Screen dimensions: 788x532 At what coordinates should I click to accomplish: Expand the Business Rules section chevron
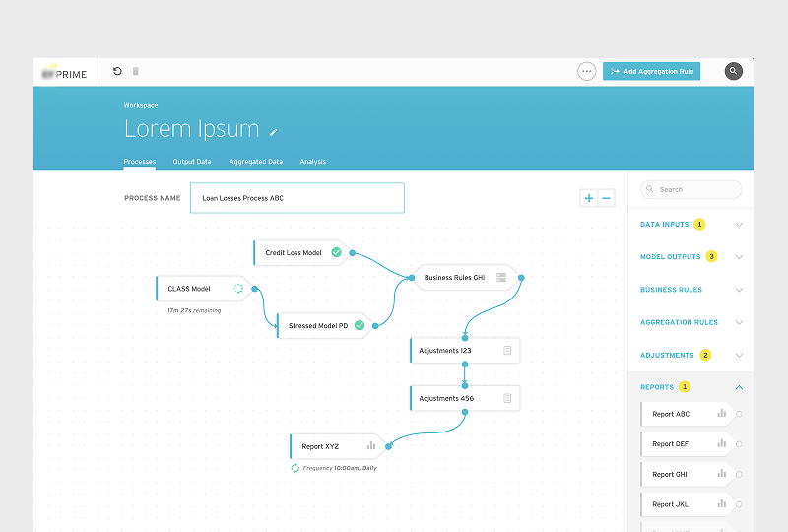pos(739,290)
